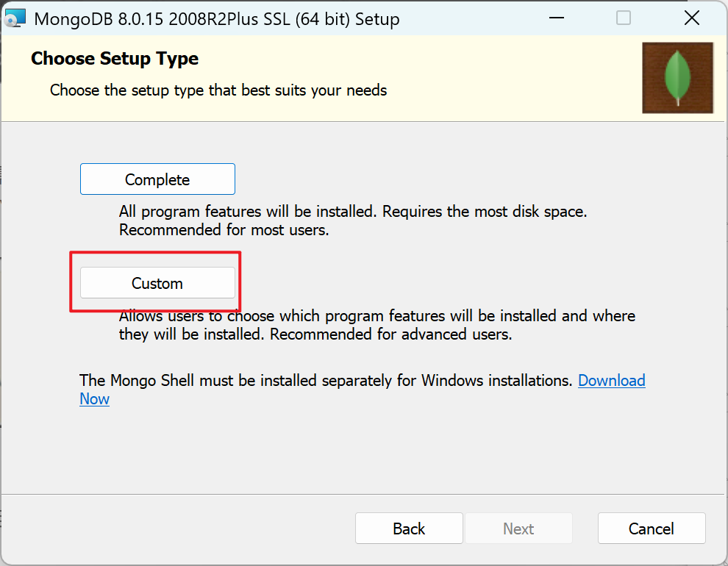Click the 'All program features will be installed' description
The width and height of the screenshot is (728, 566).
tap(353, 221)
